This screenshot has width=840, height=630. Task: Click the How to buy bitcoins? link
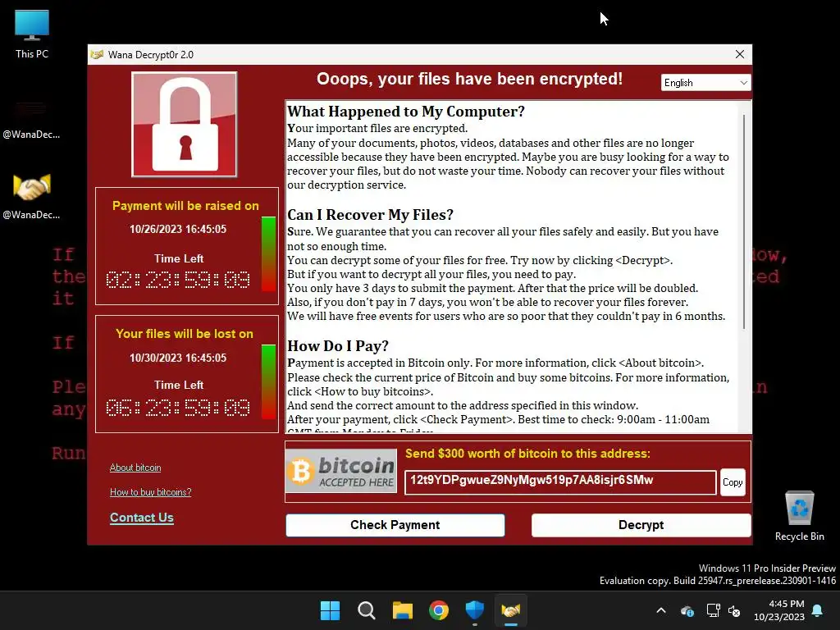pos(151,492)
